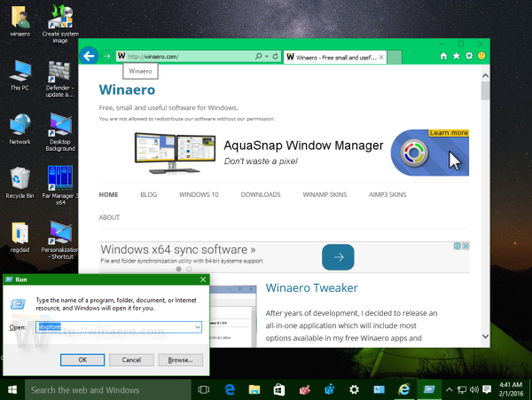Image resolution: width=532 pixels, height=400 pixels.
Task: Open the ABOUT menu item
Action: tap(109, 217)
